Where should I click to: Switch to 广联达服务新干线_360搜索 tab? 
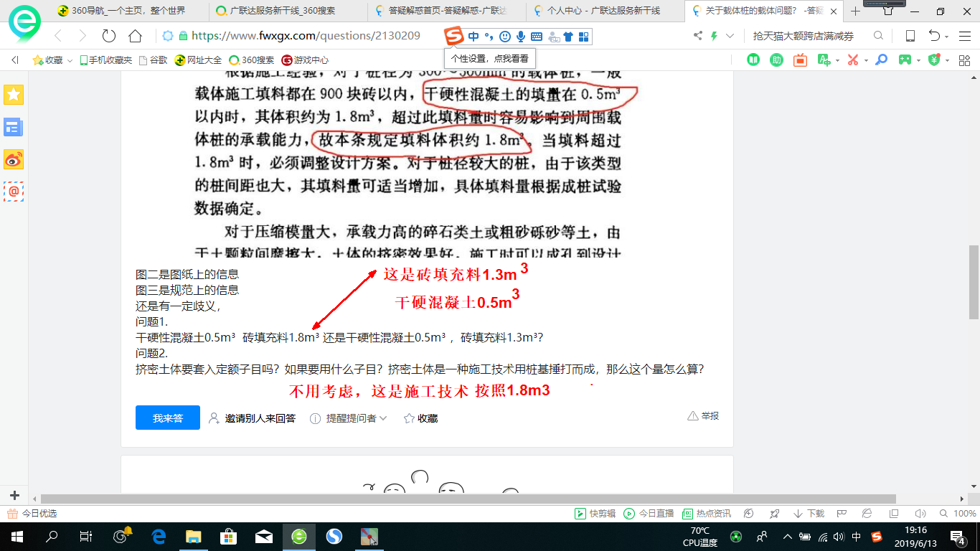coord(288,11)
